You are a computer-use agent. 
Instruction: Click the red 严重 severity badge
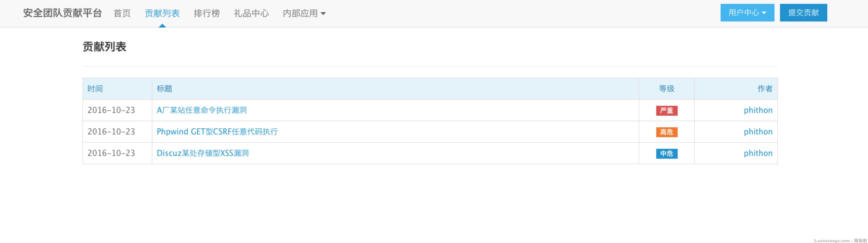pyautogui.click(x=666, y=110)
